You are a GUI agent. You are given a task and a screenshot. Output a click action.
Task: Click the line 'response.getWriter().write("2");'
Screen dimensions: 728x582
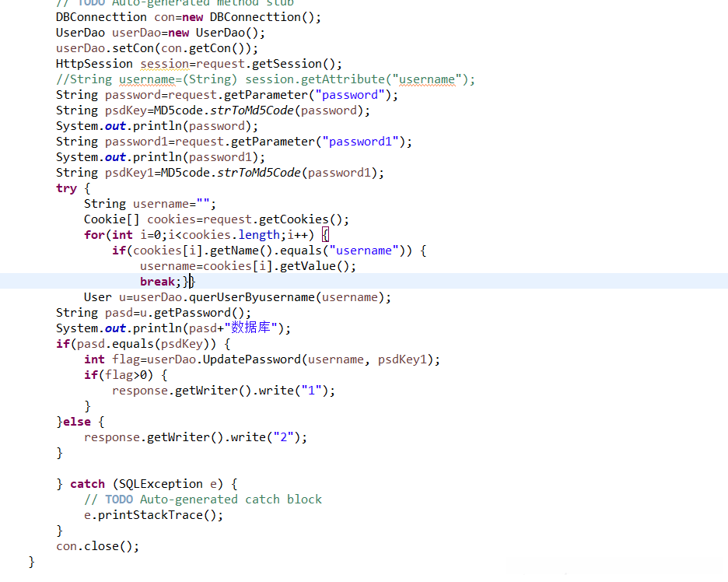[195, 437]
